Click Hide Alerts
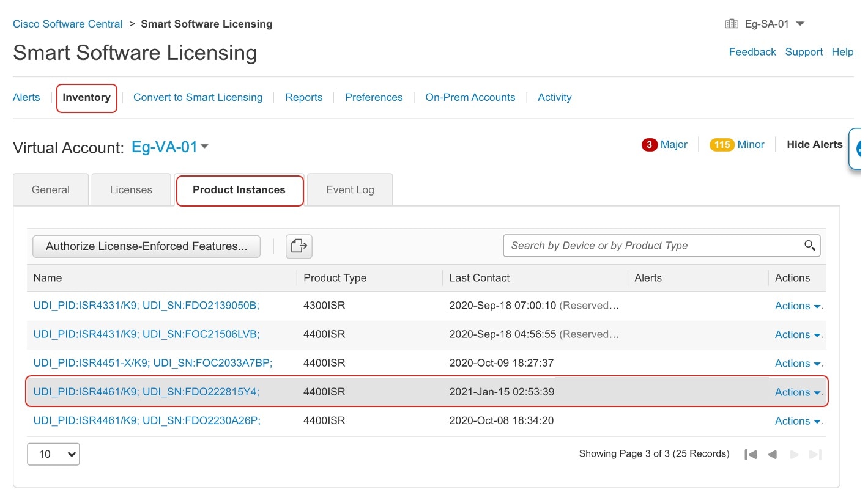The height and width of the screenshot is (492, 868). (815, 145)
